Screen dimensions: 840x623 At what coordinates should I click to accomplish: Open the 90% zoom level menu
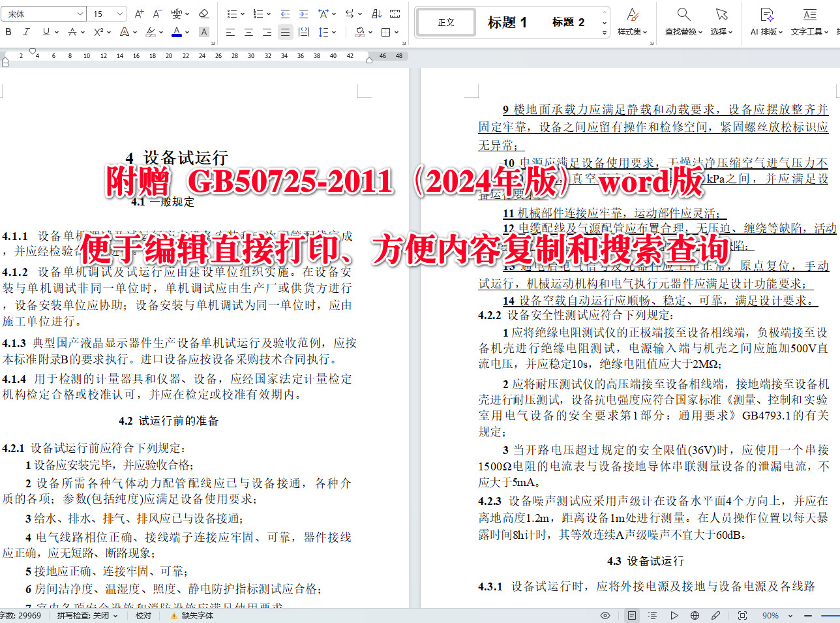tap(777, 615)
